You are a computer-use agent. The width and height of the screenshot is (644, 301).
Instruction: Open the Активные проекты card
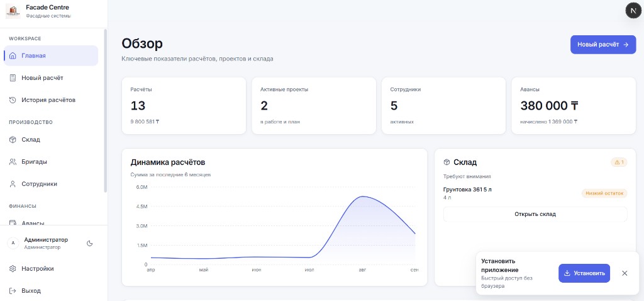314,106
